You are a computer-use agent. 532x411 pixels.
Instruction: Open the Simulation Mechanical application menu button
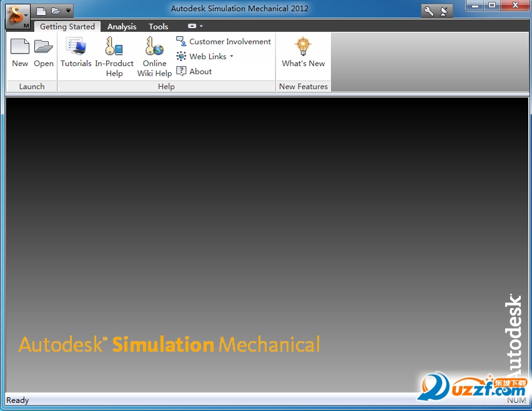pos(17,17)
